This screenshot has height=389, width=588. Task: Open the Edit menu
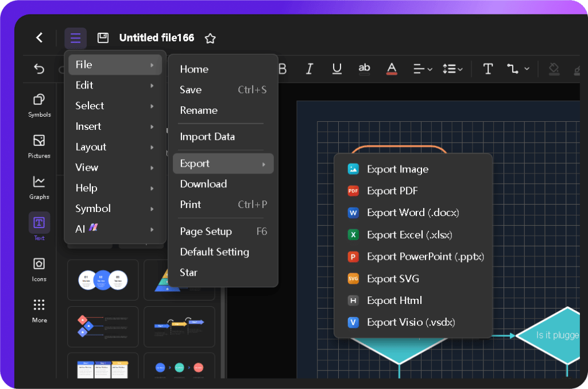tap(84, 84)
